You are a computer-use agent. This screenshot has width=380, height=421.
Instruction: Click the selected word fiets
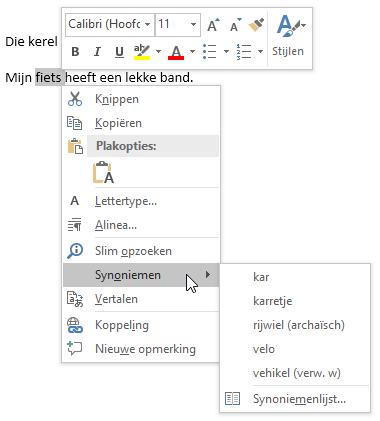[x=48, y=77]
